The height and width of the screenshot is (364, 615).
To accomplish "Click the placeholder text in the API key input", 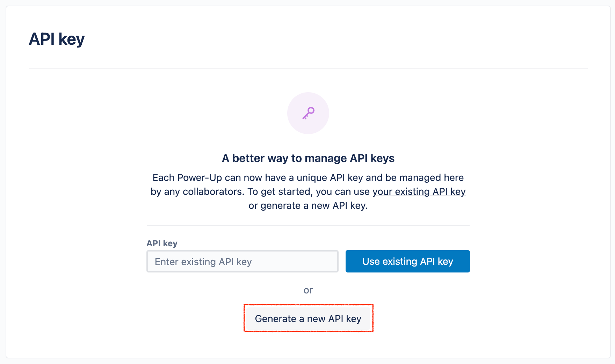I will point(203,262).
